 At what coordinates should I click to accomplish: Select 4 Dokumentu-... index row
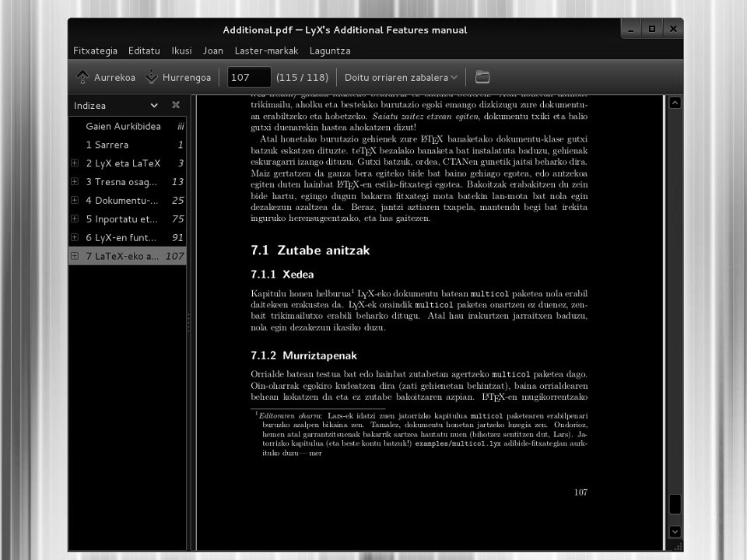tap(127, 201)
